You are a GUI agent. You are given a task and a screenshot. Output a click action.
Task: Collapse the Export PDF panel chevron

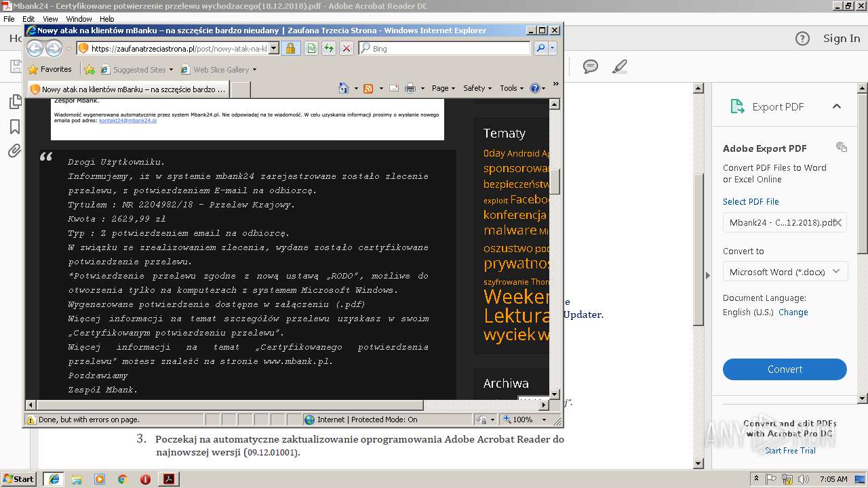[837, 106]
